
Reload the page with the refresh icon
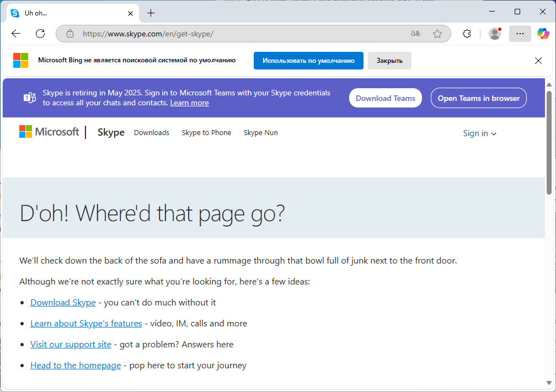point(40,34)
